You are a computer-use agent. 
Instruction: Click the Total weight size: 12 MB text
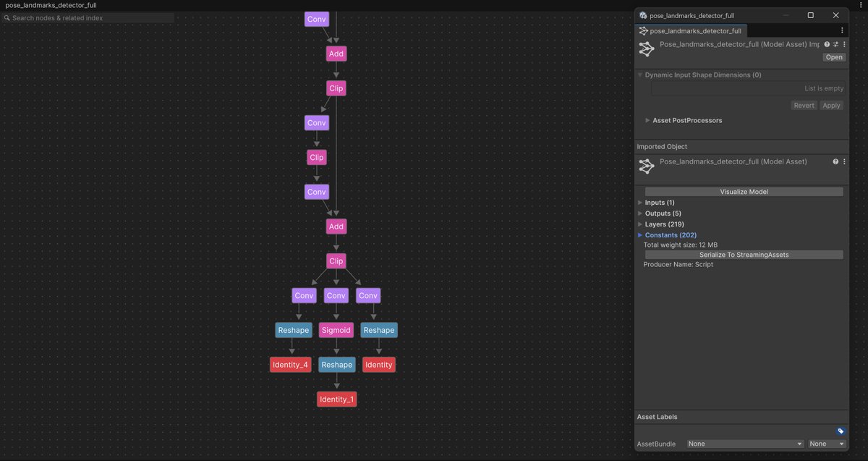(681, 245)
